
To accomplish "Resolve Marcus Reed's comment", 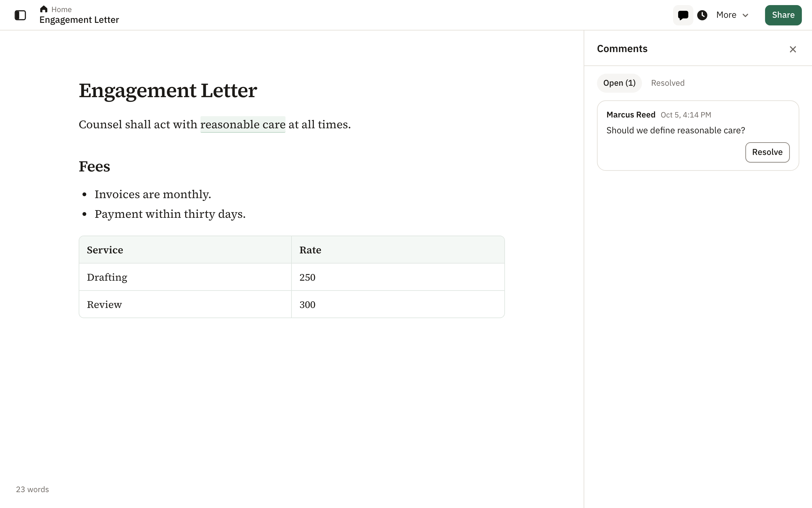I will [767, 152].
